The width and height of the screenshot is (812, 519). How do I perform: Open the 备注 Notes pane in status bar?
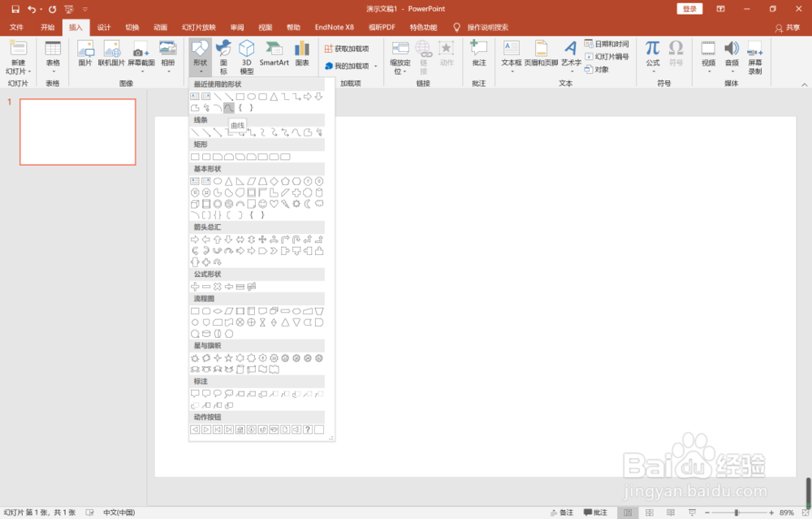click(x=562, y=513)
